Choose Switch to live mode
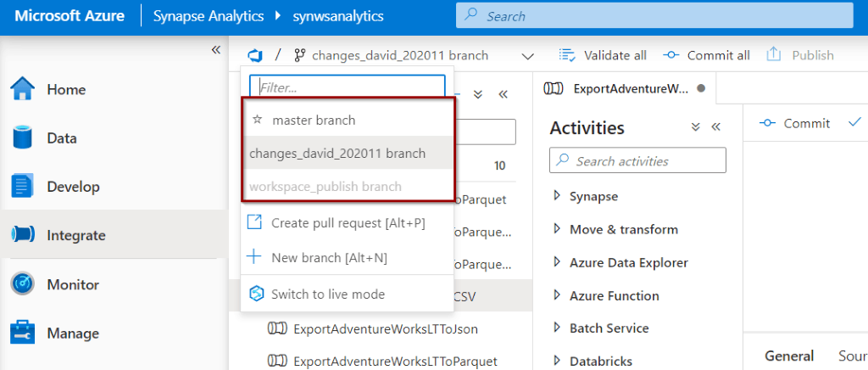This screenshot has height=370, width=868. tap(347, 294)
